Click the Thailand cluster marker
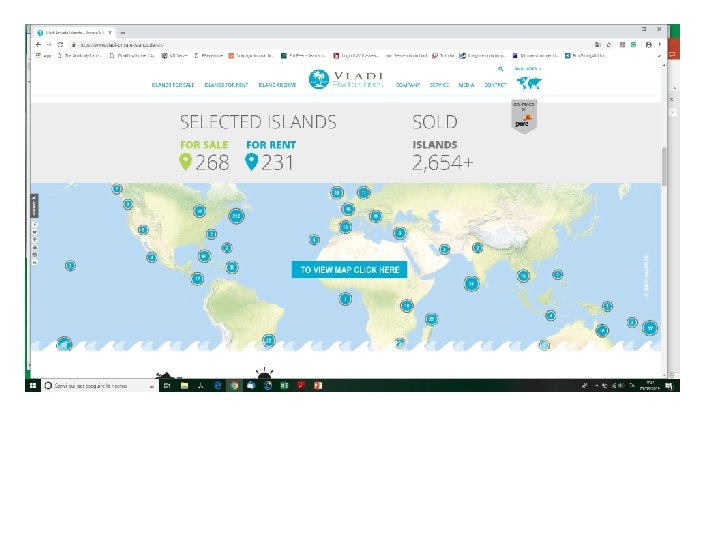Image resolution: width=720 pixels, height=540 pixels. point(523,276)
